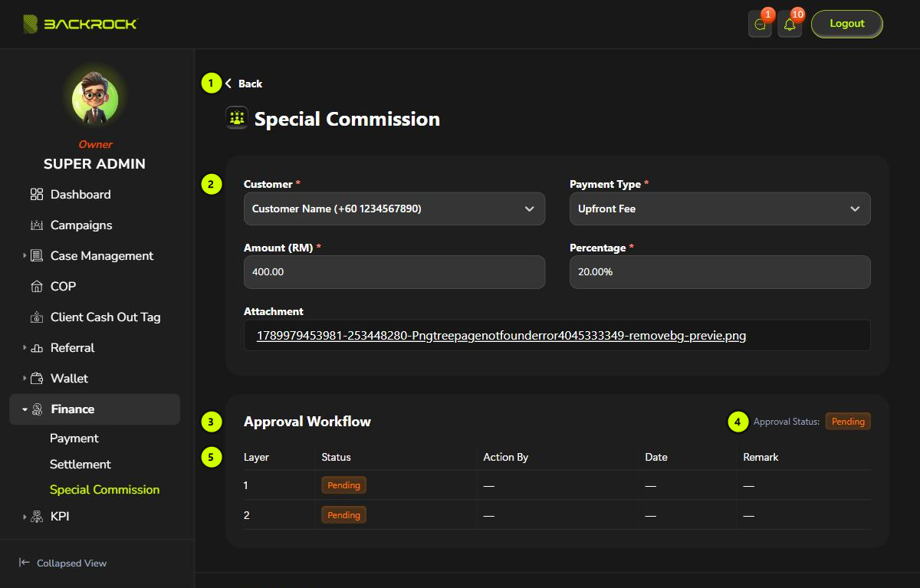The width and height of the screenshot is (920, 588).
Task: Collapse the Finance menu arrow
Action: [25, 409]
